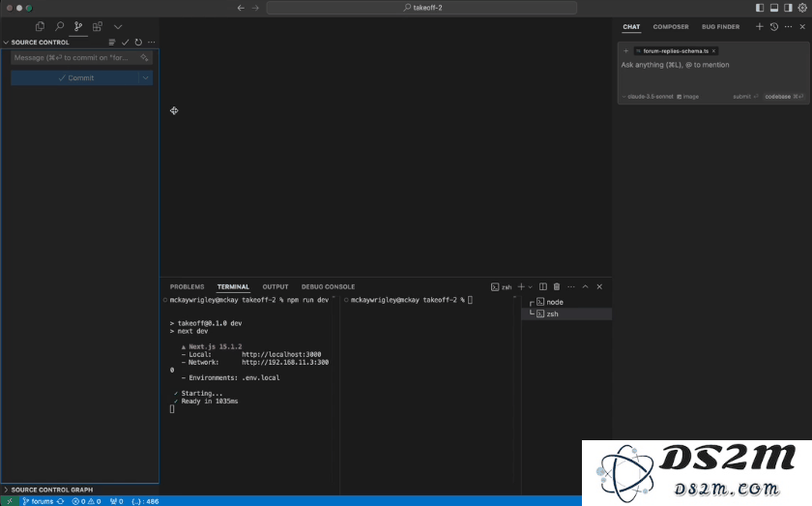The width and height of the screenshot is (812, 506).
Task: Click the checkmark commit icon in Source Control header
Action: pyautogui.click(x=125, y=43)
